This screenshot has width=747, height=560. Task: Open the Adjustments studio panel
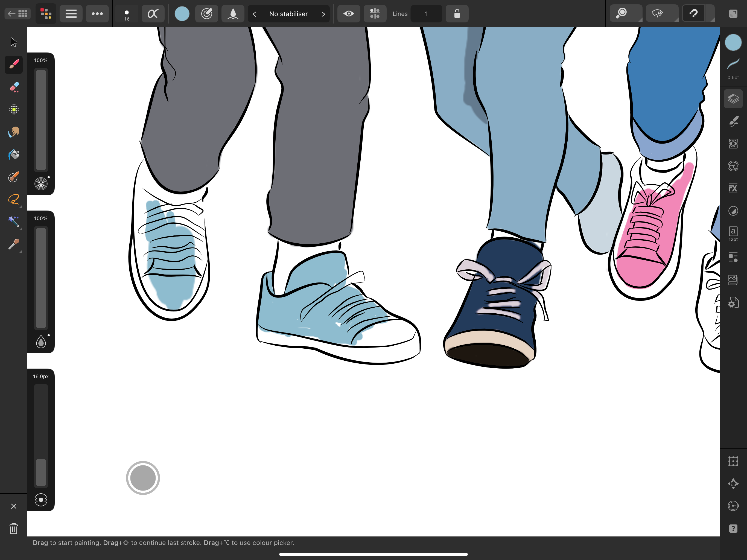coord(733,211)
